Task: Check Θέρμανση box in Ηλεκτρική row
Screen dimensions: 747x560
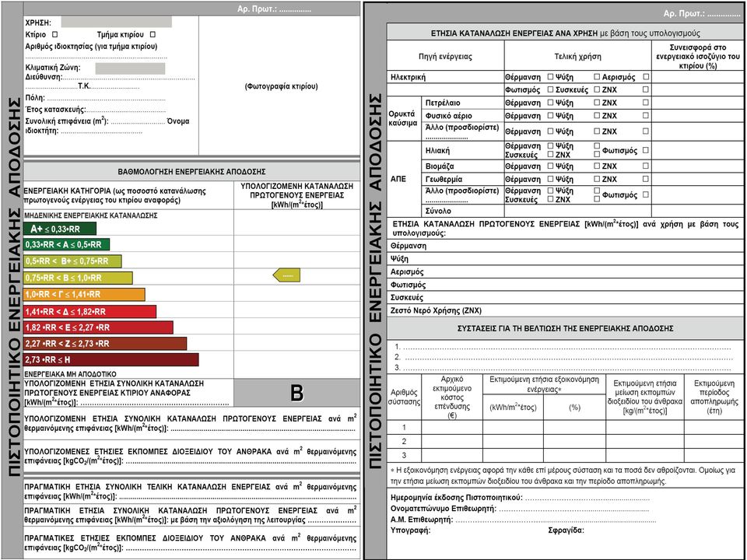Action: tap(550, 77)
